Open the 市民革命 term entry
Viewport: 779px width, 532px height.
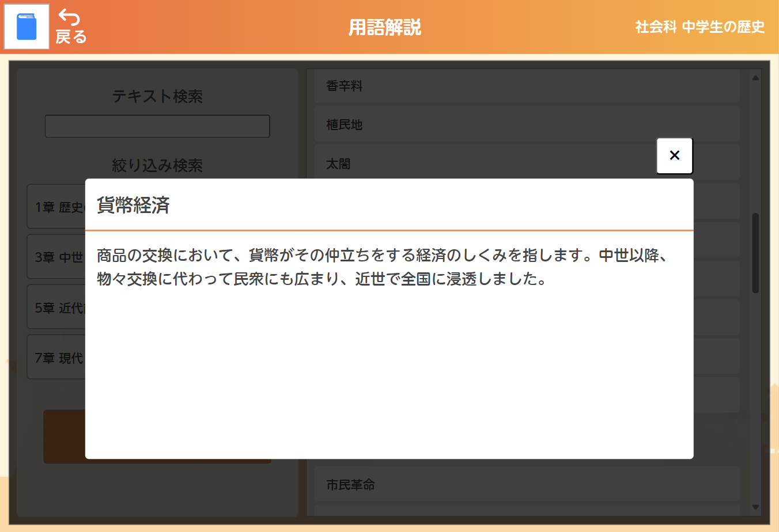[x=527, y=485]
